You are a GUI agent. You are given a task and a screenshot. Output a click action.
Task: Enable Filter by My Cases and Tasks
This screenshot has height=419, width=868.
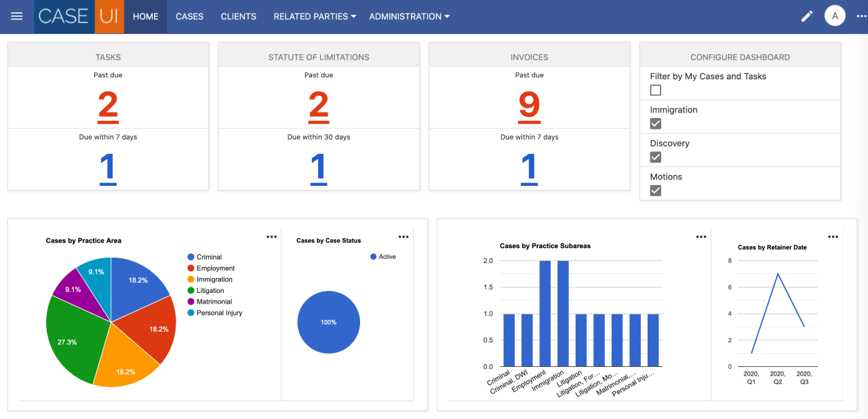click(x=655, y=89)
